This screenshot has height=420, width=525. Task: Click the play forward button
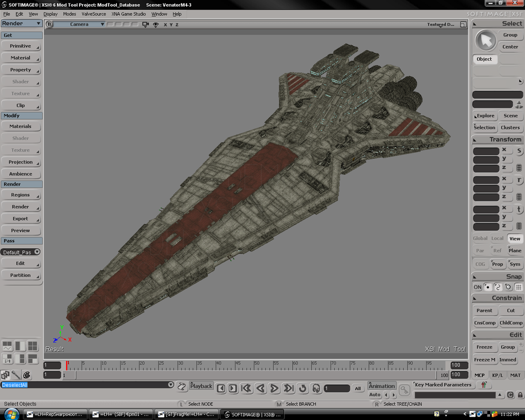tap(274, 388)
